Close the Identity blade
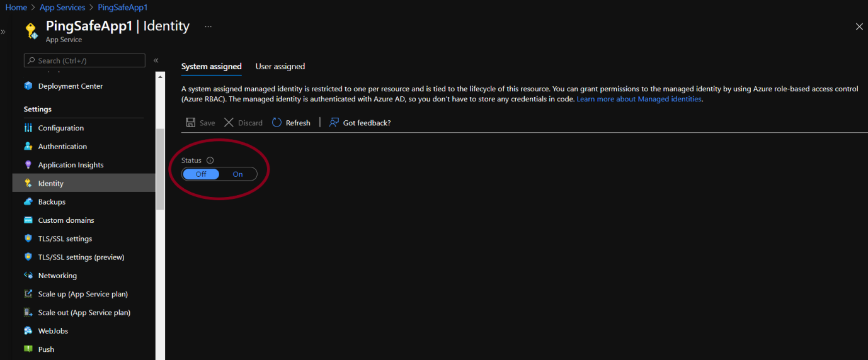Screen dimensions: 868x360 click(x=859, y=26)
